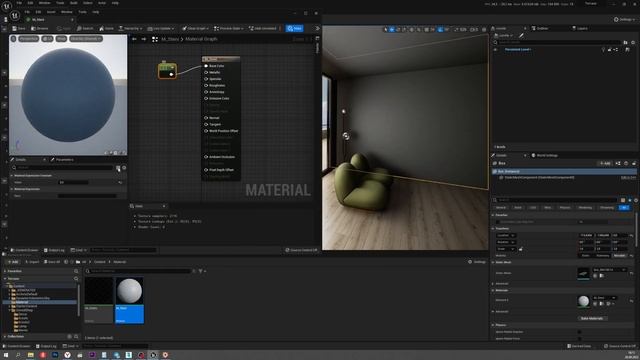Toggle the highlighted Stats toolbar button
The image size is (640, 360).
click(x=294, y=29)
